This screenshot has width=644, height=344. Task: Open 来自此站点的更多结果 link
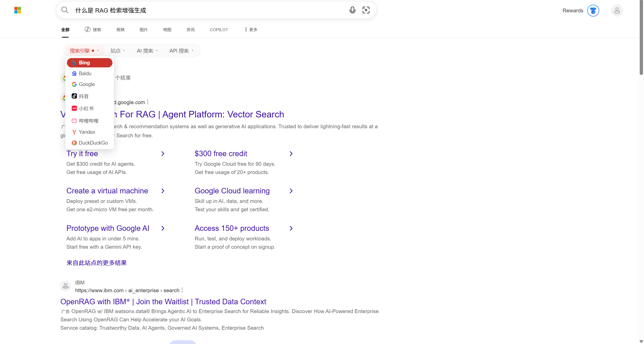click(x=97, y=263)
